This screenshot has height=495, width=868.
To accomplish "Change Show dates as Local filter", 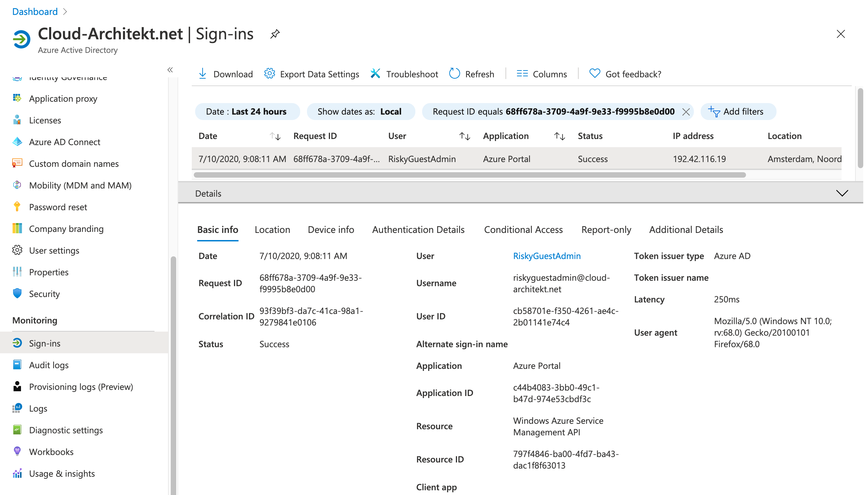I will (360, 112).
